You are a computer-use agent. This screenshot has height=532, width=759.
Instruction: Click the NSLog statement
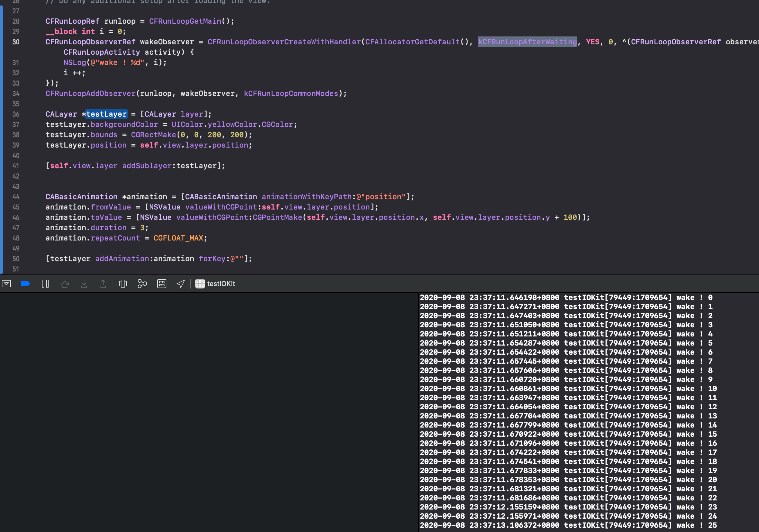[x=115, y=63]
